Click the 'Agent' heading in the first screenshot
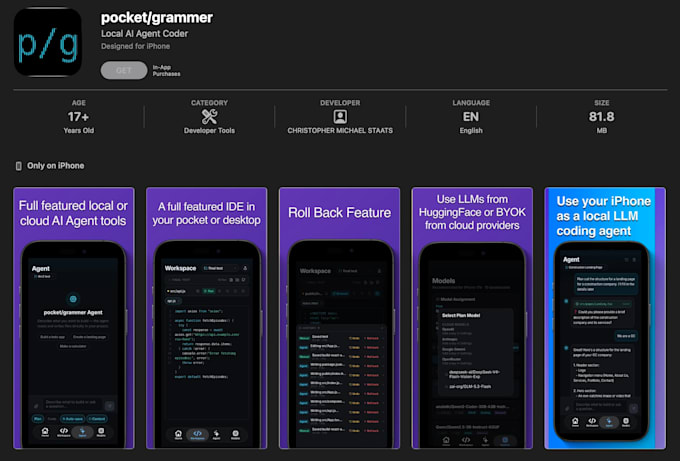The height and width of the screenshot is (461, 680). point(41,268)
